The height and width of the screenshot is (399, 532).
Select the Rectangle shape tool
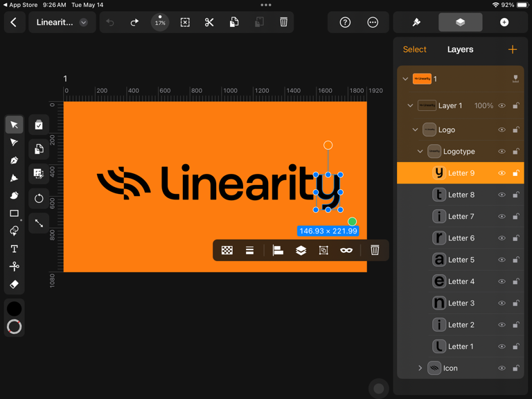15,213
